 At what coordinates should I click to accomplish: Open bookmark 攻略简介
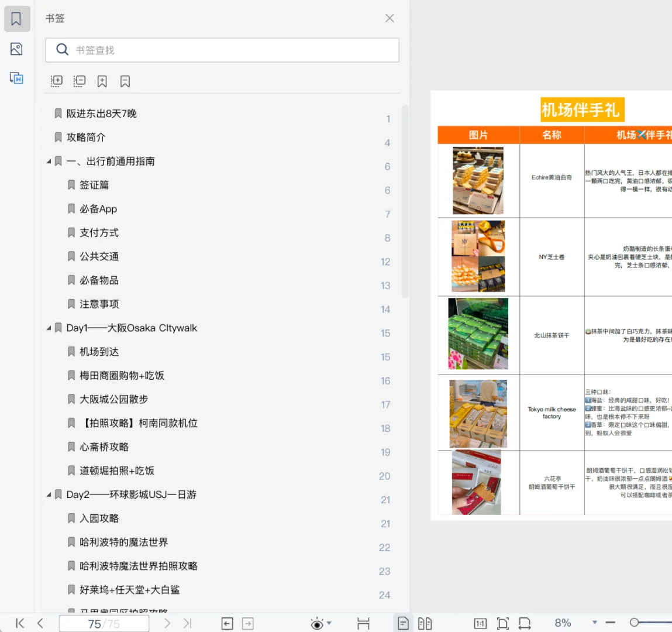pos(86,137)
